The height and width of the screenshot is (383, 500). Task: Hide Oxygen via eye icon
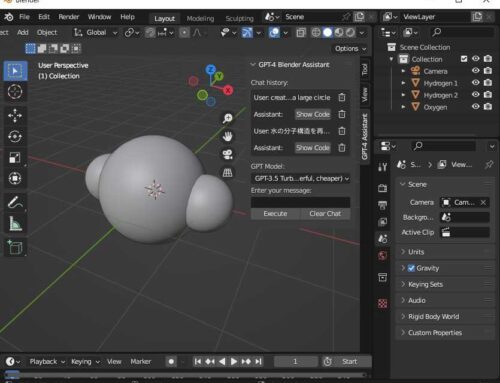coord(476,107)
